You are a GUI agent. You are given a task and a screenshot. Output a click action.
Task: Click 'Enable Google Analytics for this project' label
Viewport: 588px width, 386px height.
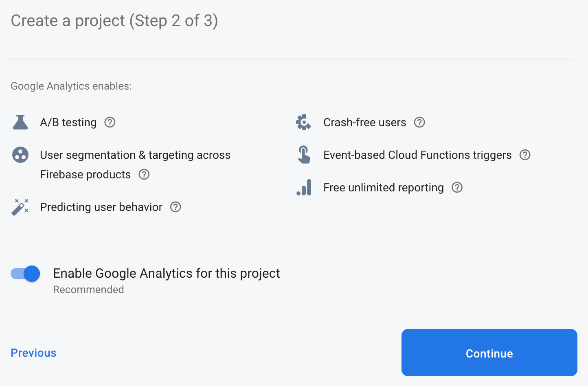[x=167, y=273]
